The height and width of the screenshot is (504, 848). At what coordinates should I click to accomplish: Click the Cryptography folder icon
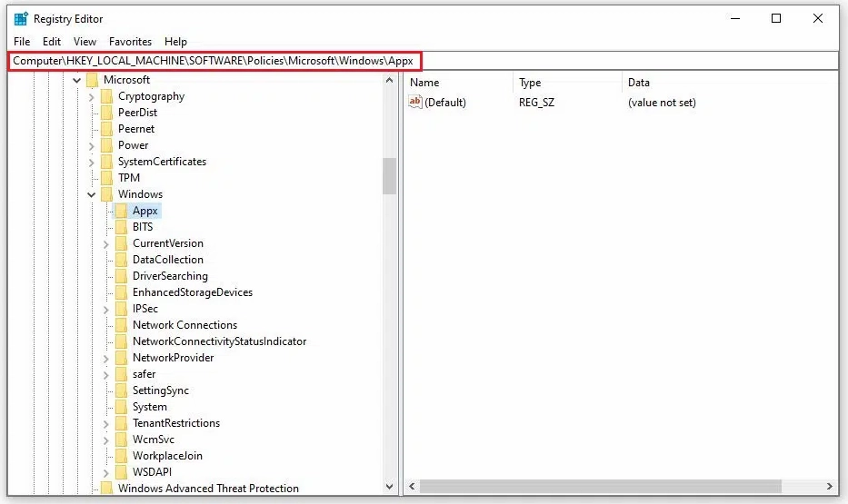pyautogui.click(x=107, y=96)
